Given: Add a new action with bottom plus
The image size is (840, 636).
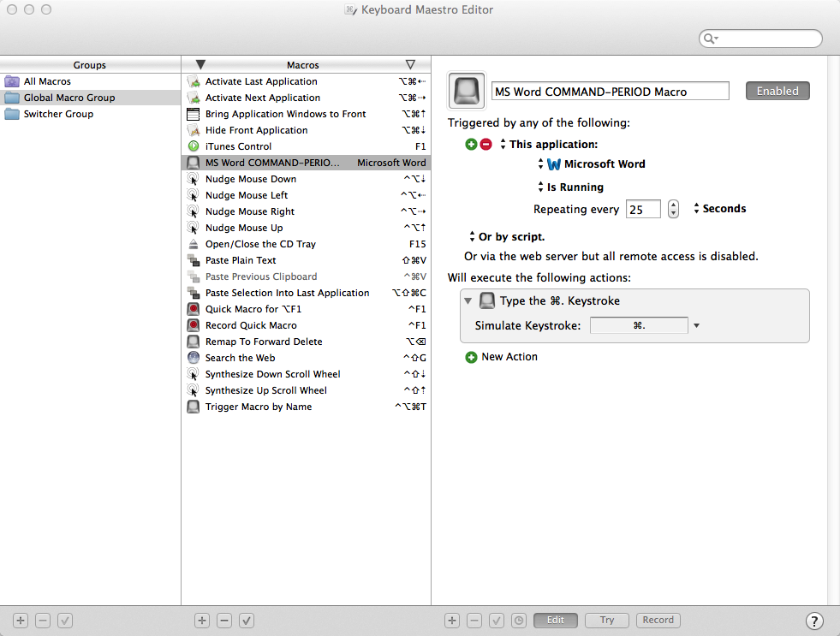Looking at the screenshot, I should [452, 621].
